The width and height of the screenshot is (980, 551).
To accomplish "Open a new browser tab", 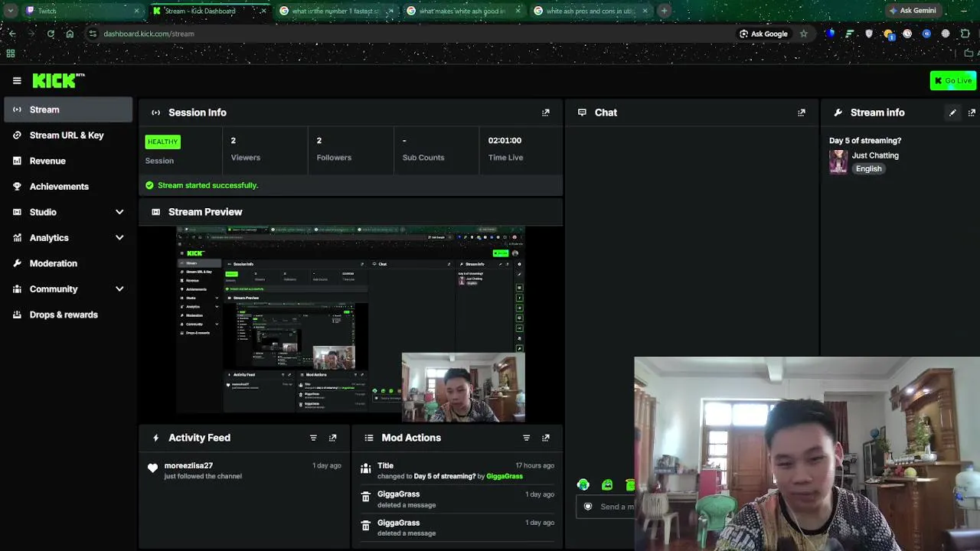I will click(x=664, y=11).
